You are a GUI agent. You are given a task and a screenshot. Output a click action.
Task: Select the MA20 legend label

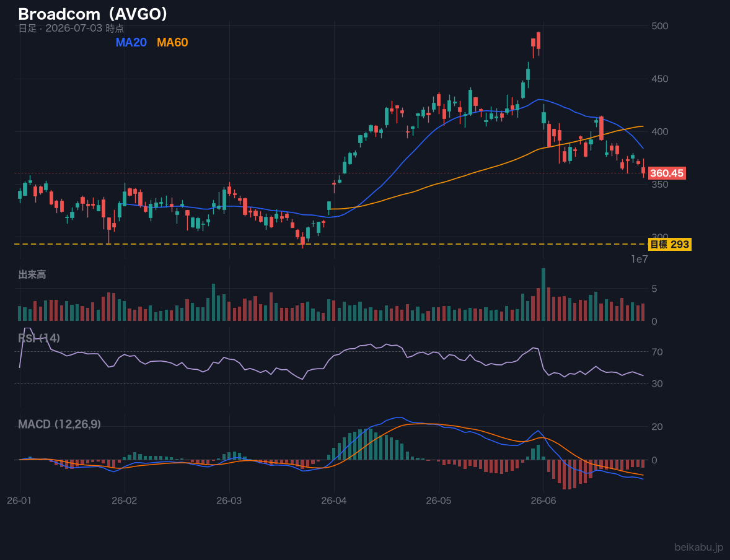point(131,42)
